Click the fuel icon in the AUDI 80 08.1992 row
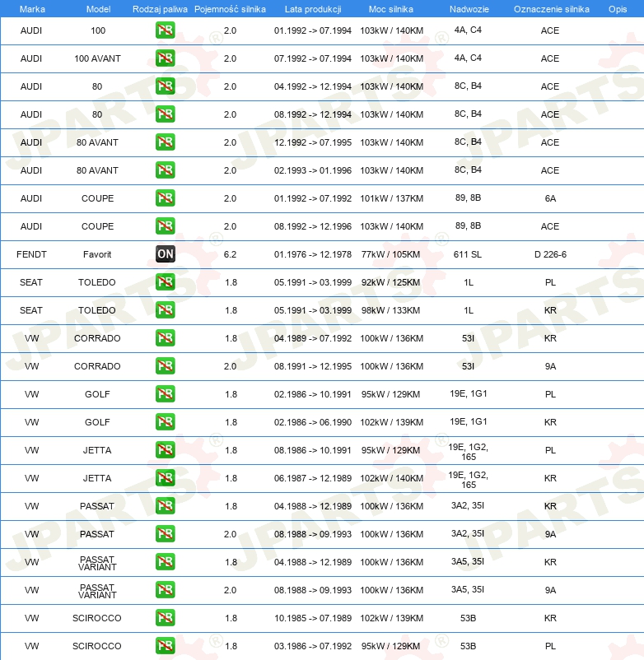This screenshot has width=644, height=660. coord(165,114)
